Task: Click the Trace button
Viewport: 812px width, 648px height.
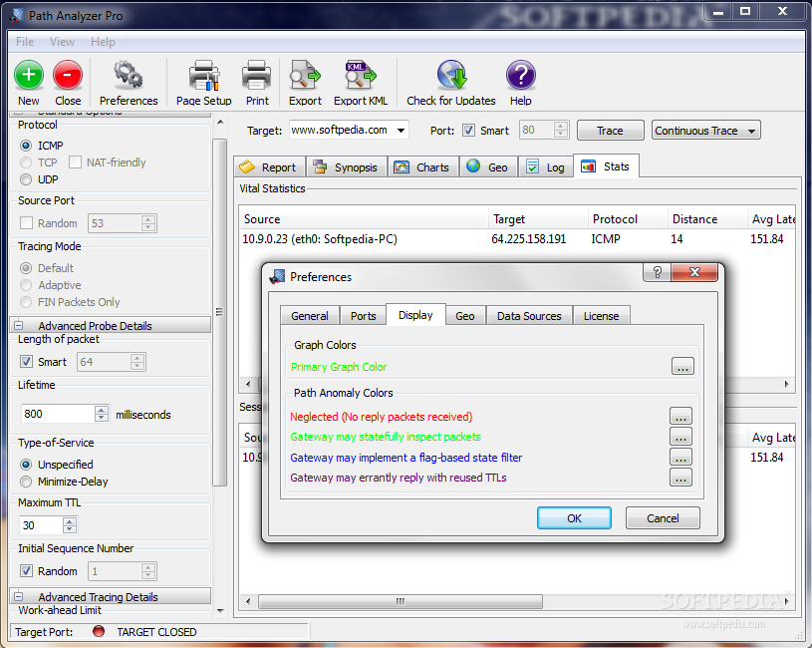Action: point(610,131)
